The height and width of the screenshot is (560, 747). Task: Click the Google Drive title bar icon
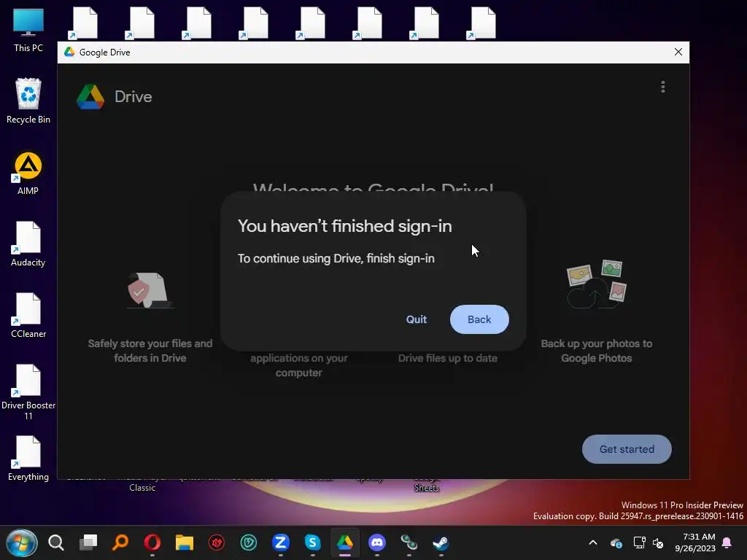pyautogui.click(x=69, y=52)
